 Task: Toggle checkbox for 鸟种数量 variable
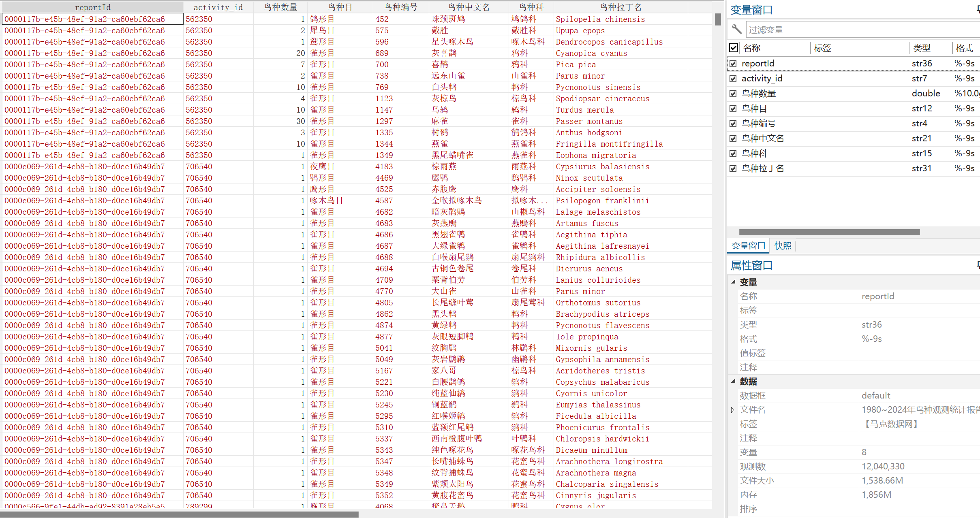[733, 94]
